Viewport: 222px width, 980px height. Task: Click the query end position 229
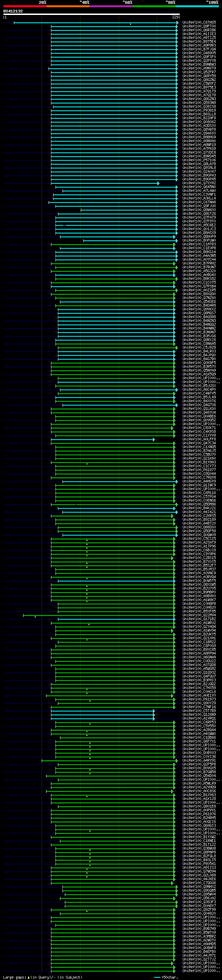coord(175,17)
